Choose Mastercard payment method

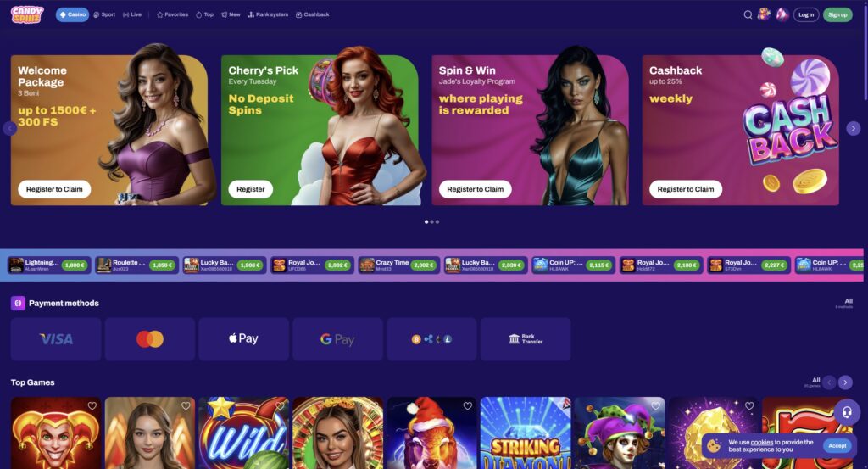(x=150, y=339)
